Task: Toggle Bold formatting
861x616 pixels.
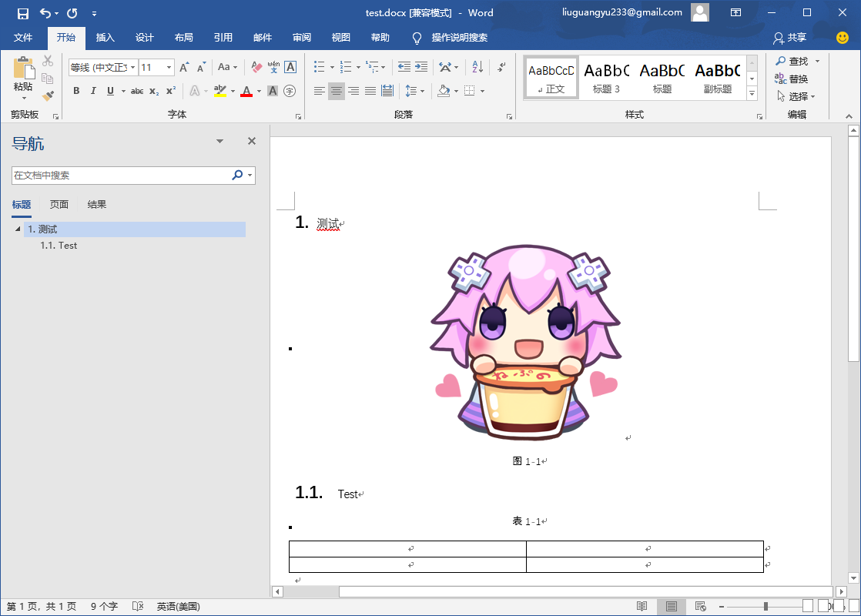Action: pos(76,91)
